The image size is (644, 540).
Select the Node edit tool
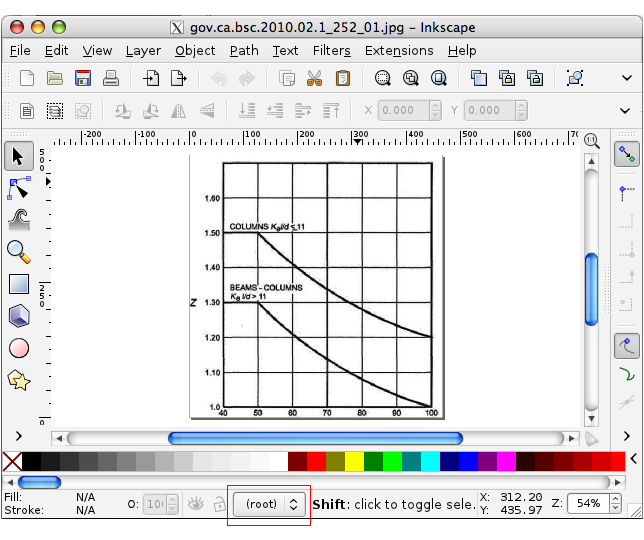click(19, 187)
